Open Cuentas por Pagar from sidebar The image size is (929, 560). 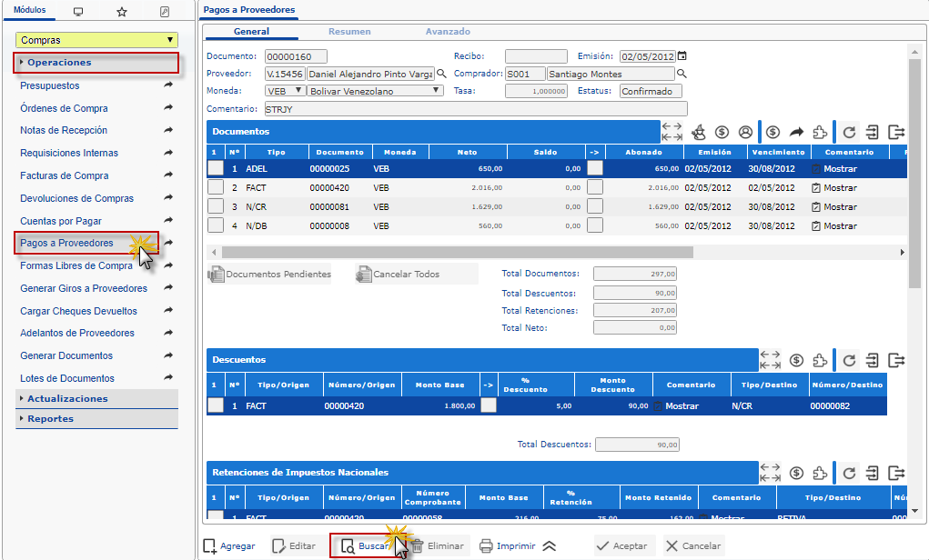point(61,221)
